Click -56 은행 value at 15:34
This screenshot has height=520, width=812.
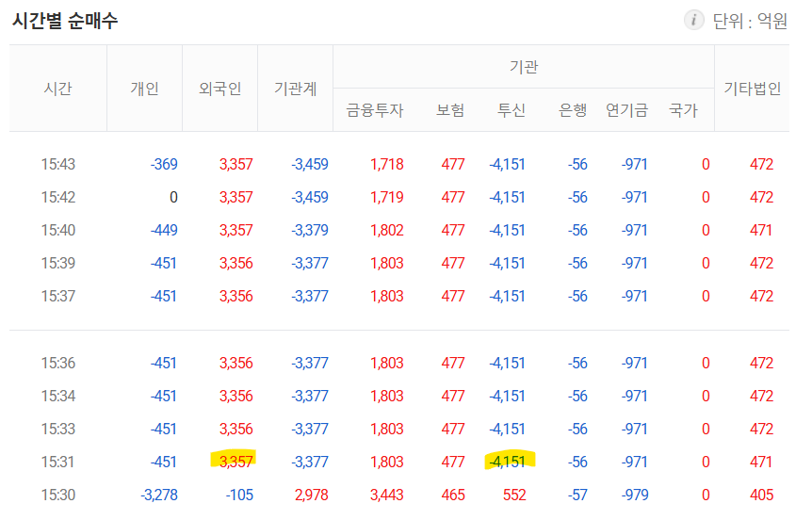point(577,397)
